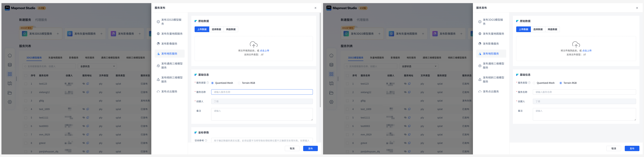Click cloud upload icon in left dialog

click(253, 45)
